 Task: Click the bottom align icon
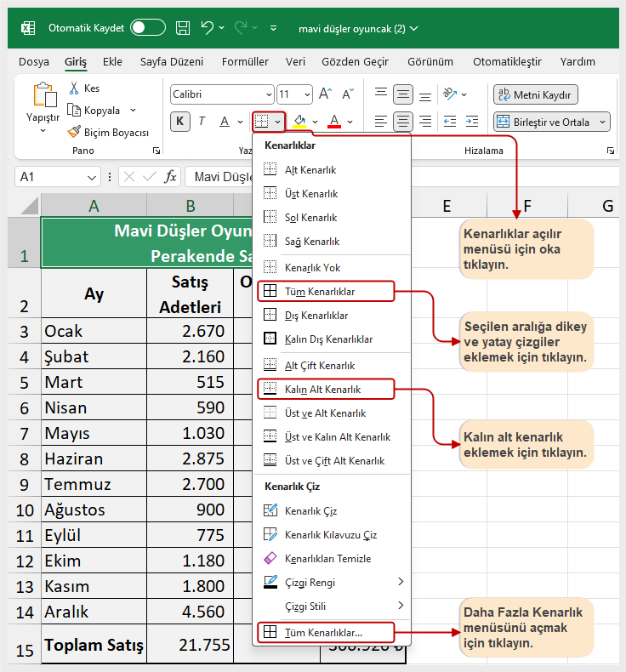[425, 95]
